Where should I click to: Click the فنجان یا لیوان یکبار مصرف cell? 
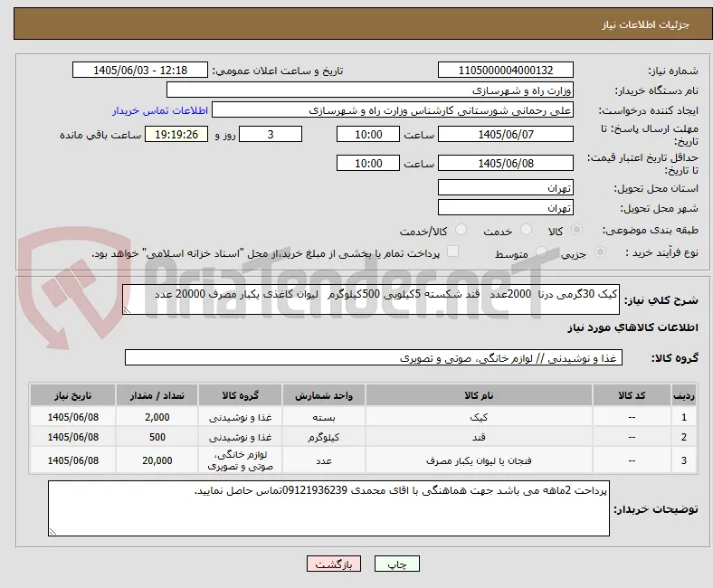coord(479,460)
